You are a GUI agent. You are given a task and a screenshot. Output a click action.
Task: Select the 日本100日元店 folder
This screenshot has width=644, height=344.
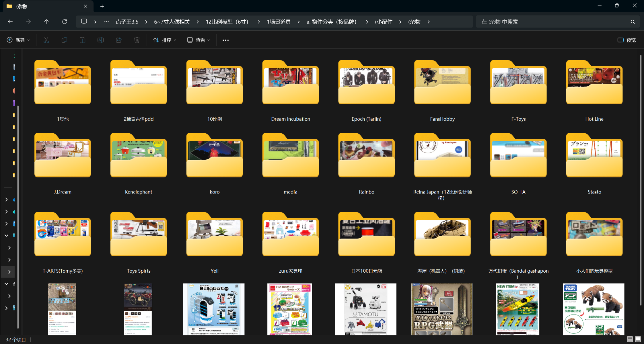coord(367,242)
